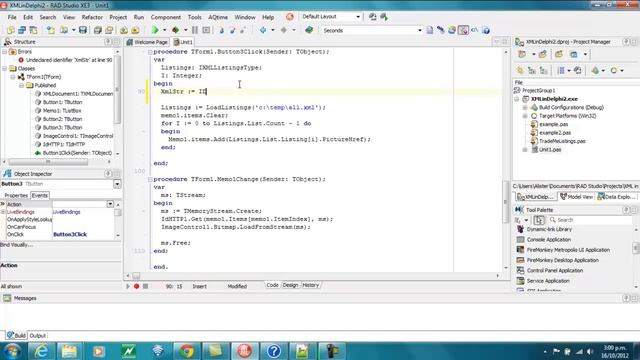Screen dimensions: 640x360
Task: Click the Help icon at toolbar's right end
Action: tap(486, 30)
